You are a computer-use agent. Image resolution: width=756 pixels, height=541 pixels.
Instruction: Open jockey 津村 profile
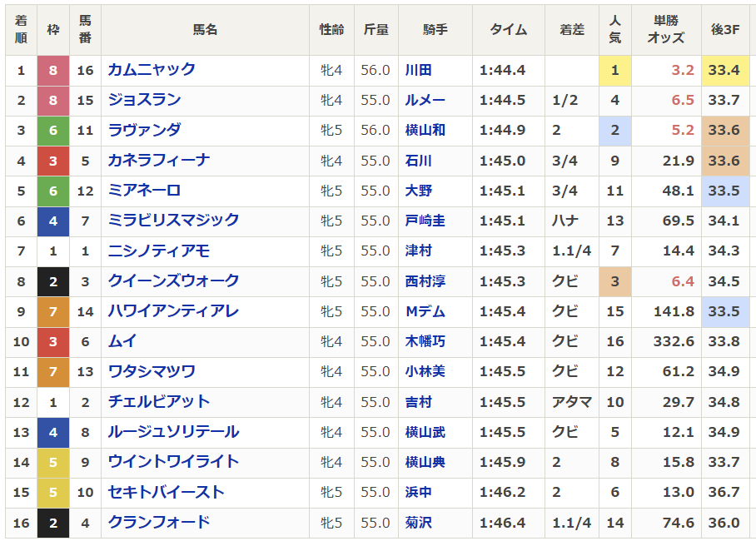click(418, 251)
